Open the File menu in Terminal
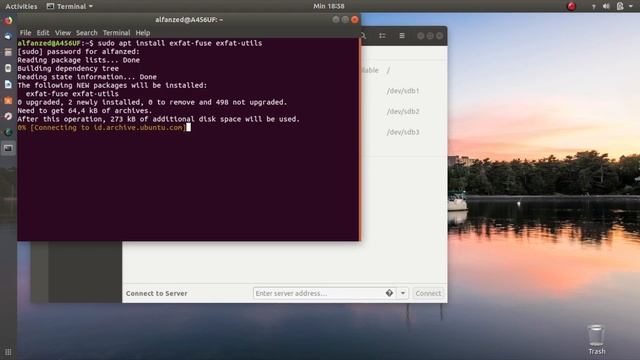The image size is (640, 360). (25, 33)
